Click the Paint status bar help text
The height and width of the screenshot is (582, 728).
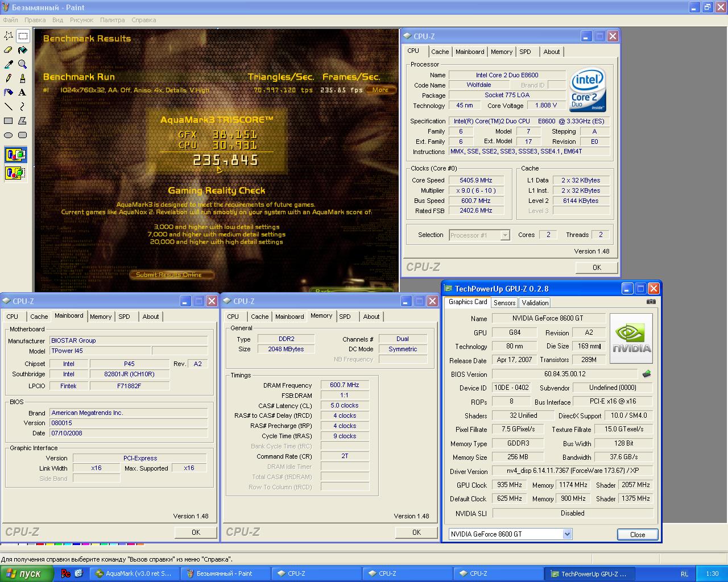point(117,559)
